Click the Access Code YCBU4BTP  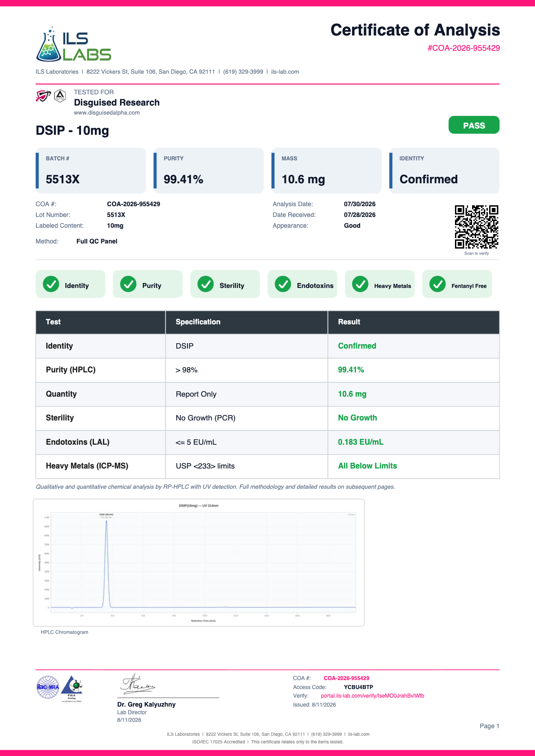click(x=358, y=687)
